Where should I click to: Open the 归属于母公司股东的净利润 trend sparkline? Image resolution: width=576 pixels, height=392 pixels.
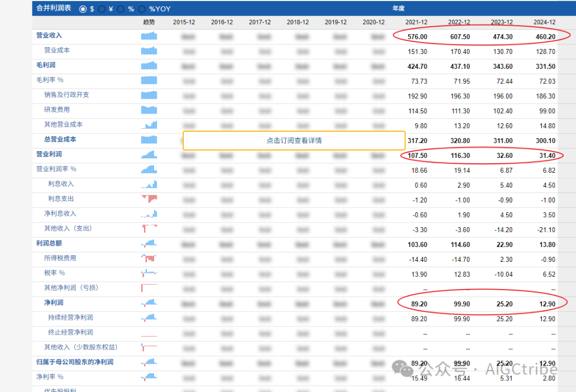(x=149, y=362)
